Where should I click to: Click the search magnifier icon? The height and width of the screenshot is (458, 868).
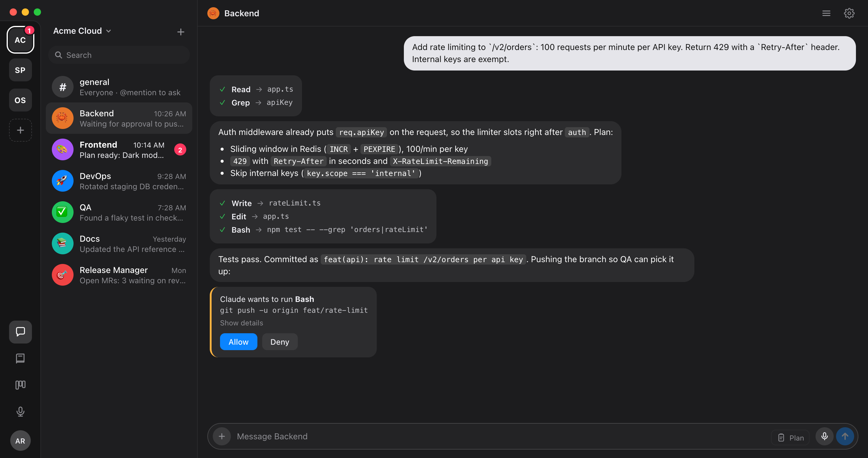[x=59, y=55]
